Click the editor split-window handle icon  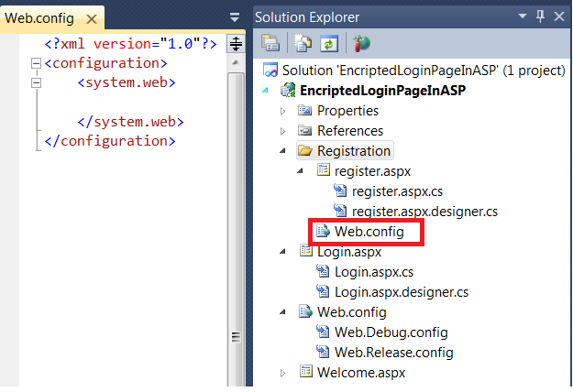(236, 44)
